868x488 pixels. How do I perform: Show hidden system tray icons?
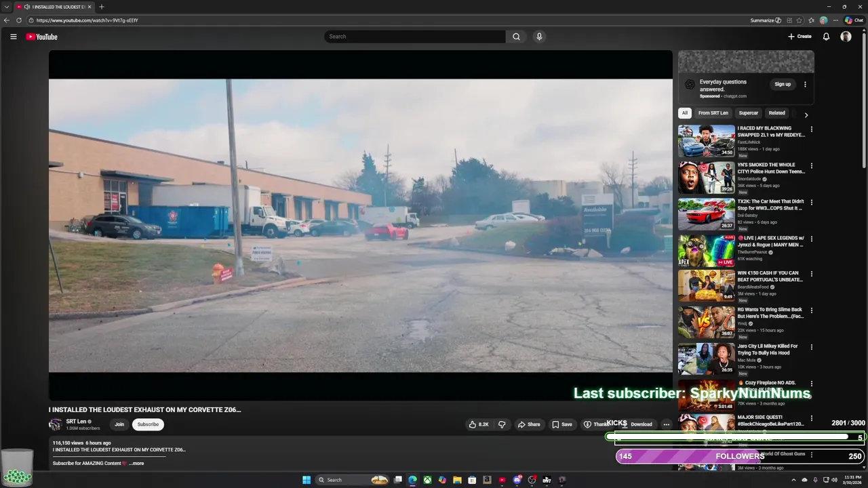tap(793, 480)
